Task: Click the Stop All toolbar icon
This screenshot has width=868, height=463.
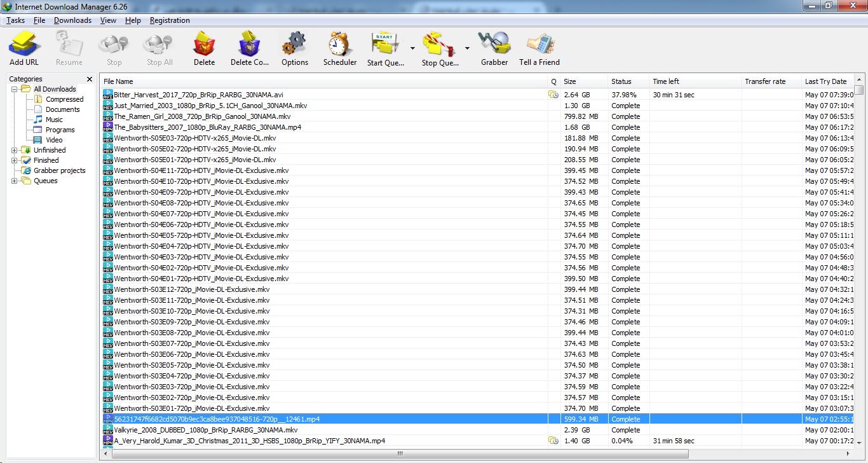Action: click(x=159, y=44)
